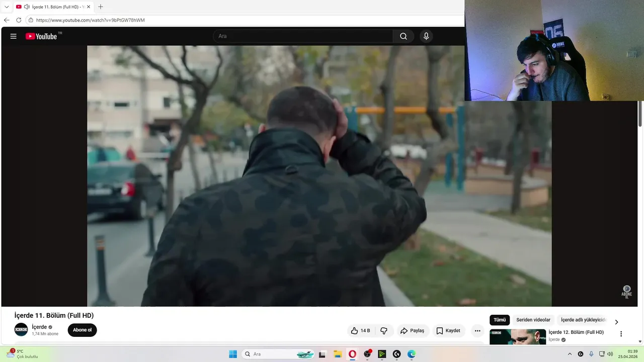Open the Windows Start menu
Screen dimensions: 644x362
click(x=233, y=354)
